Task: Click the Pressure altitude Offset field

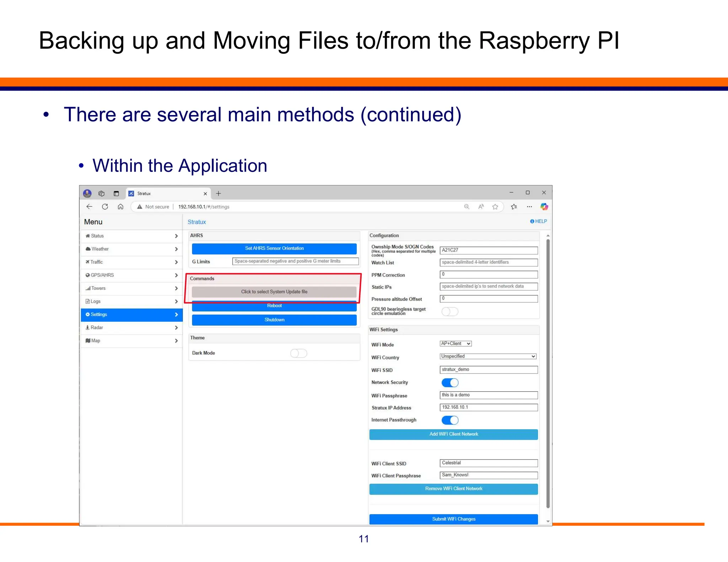Action: [x=489, y=298]
